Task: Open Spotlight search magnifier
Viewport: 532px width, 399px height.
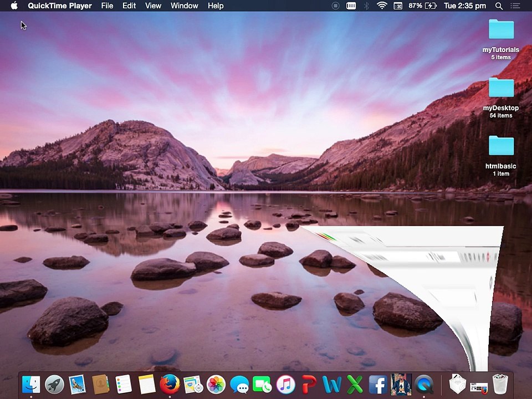Action: pos(499,6)
